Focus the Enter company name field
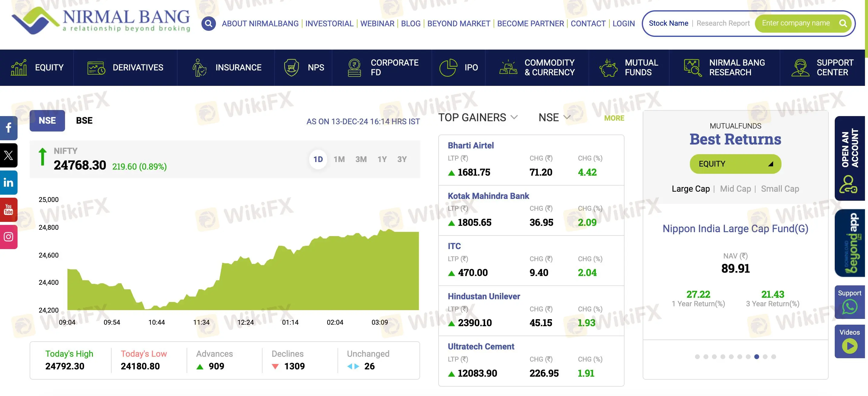The height and width of the screenshot is (396, 868). [796, 23]
